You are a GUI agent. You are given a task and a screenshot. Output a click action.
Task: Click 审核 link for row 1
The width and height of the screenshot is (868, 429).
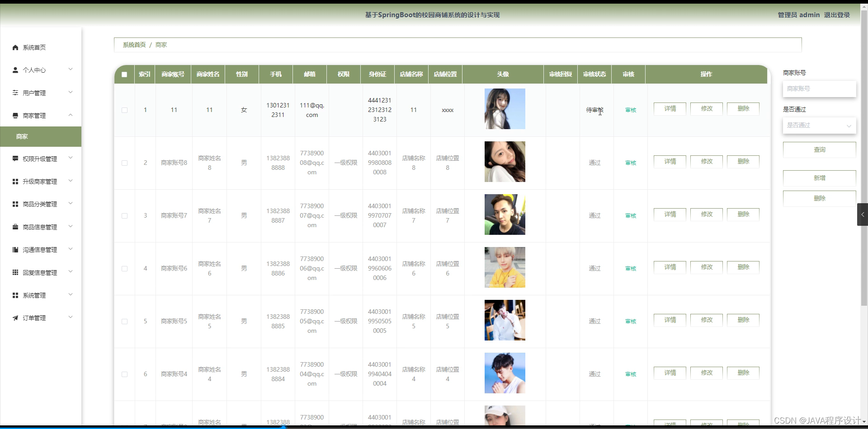(x=631, y=110)
